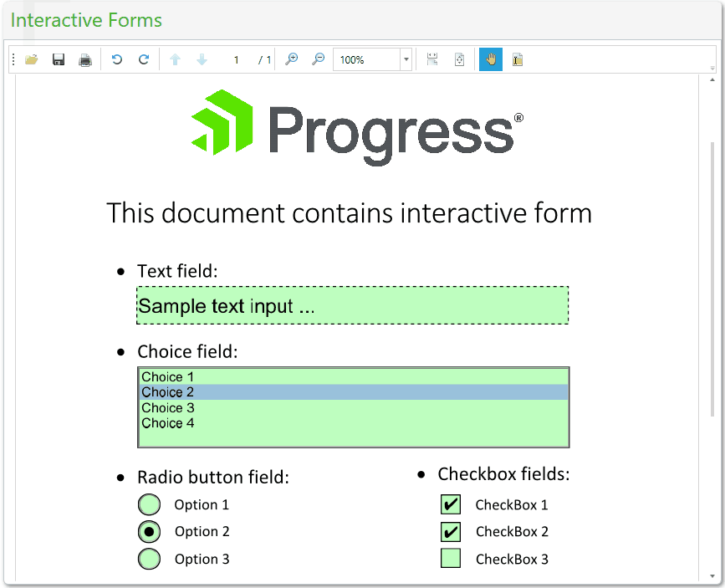Image resolution: width=725 pixels, height=588 pixels.
Task: Undo the last form change
Action: tap(117, 59)
